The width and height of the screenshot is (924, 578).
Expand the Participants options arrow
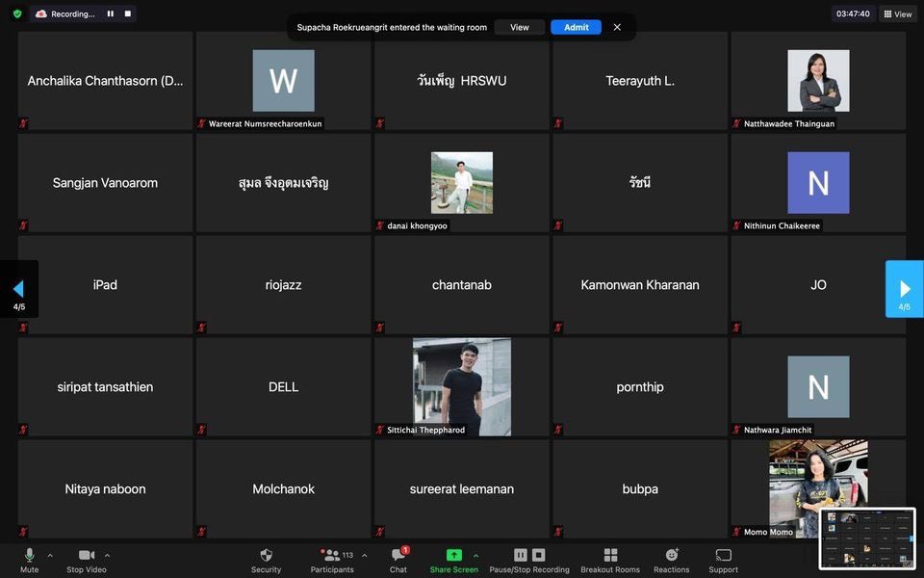(364, 555)
